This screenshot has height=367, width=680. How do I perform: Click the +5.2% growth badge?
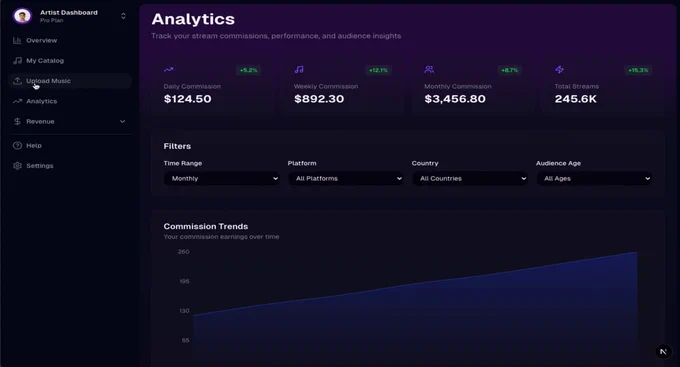point(248,70)
